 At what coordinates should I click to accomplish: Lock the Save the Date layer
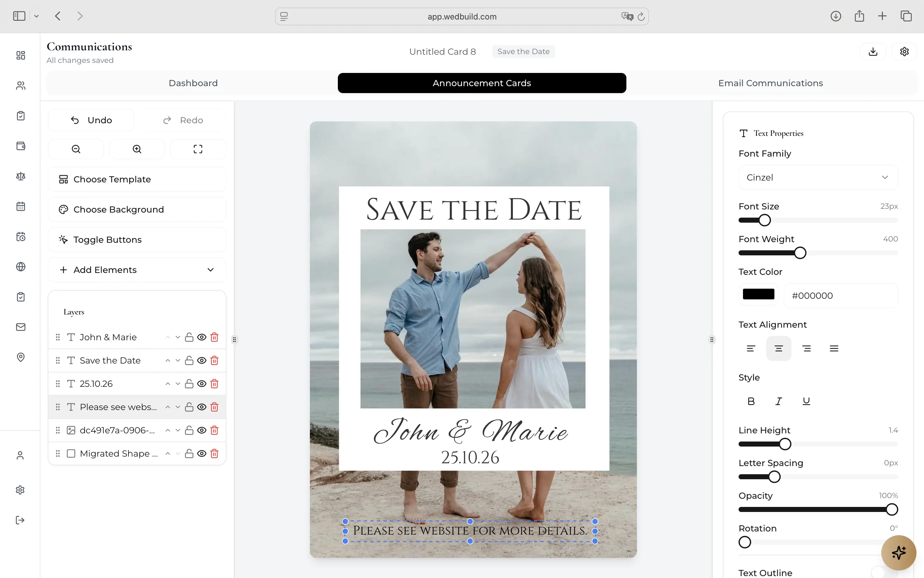point(189,360)
